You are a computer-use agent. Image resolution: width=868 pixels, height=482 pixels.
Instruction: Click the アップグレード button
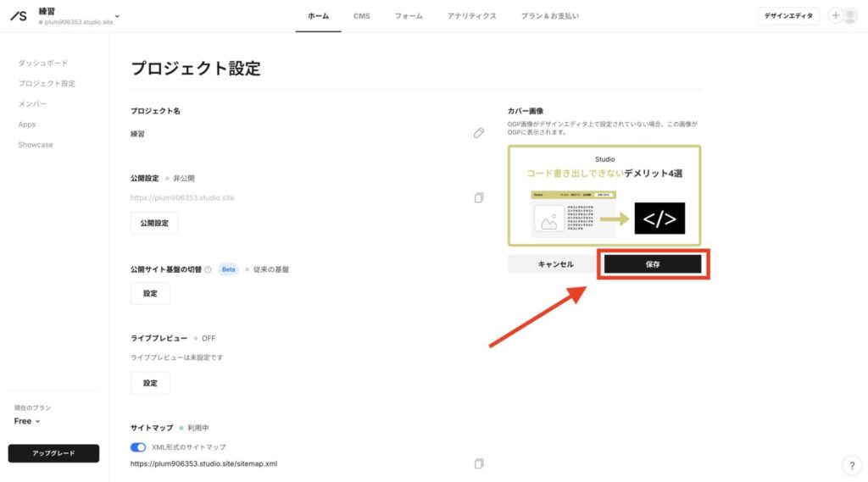pyautogui.click(x=53, y=453)
